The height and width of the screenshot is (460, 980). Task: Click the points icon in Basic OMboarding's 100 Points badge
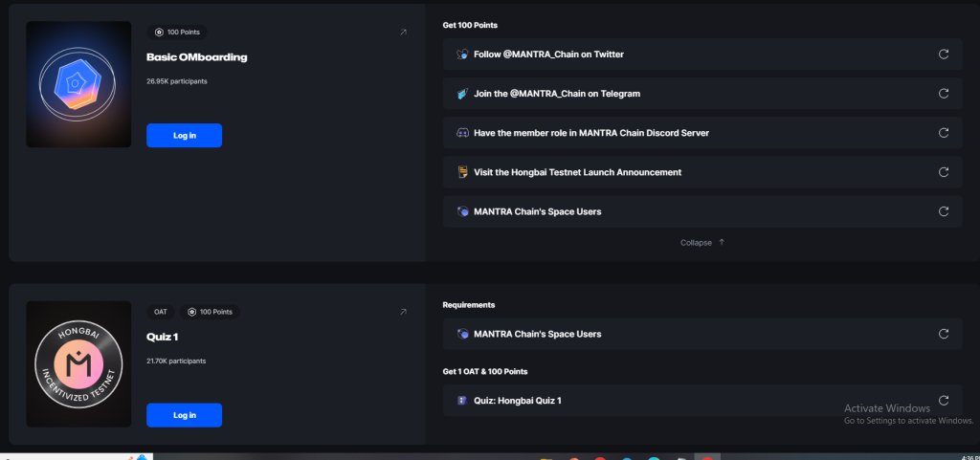coord(159,32)
